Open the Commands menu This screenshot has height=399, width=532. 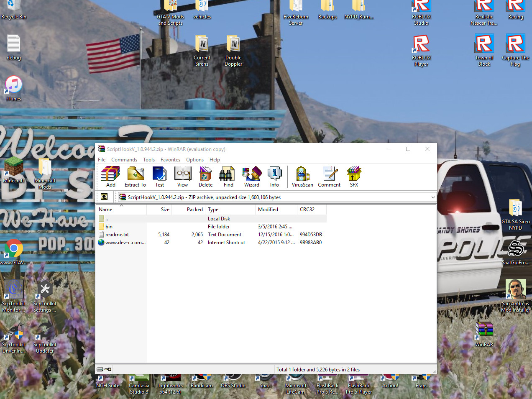coord(124,160)
